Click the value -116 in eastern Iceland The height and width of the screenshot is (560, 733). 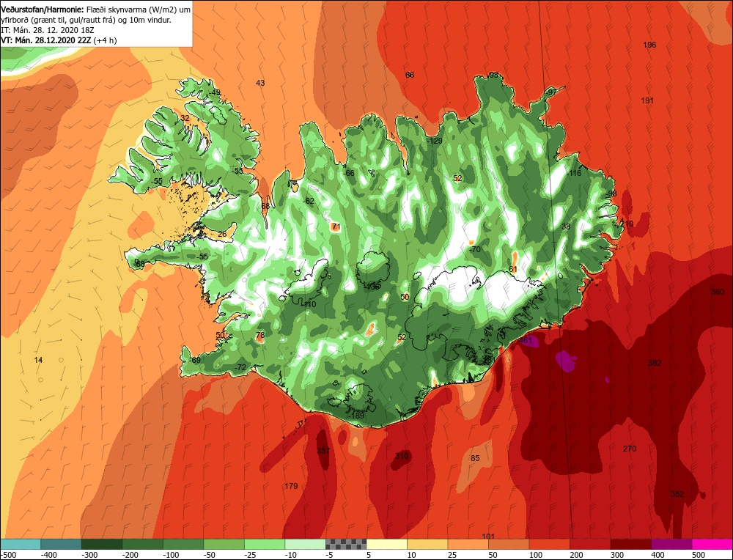pos(574,174)
